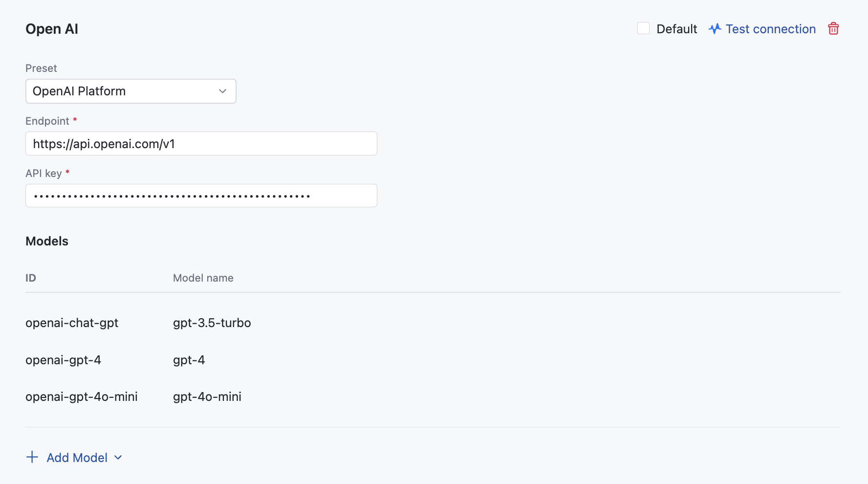Screen dimensions: 868x484
Task: Uncheck Default for this connection
Action: point(643,28)
